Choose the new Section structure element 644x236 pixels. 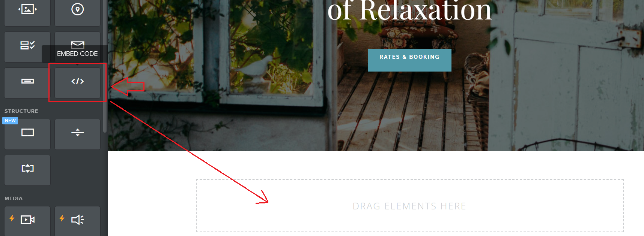click(27, 134)
